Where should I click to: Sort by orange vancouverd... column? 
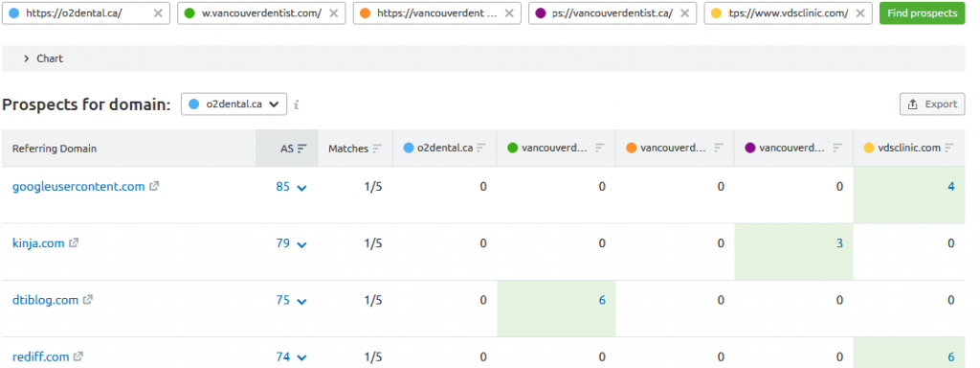(719, 149)
